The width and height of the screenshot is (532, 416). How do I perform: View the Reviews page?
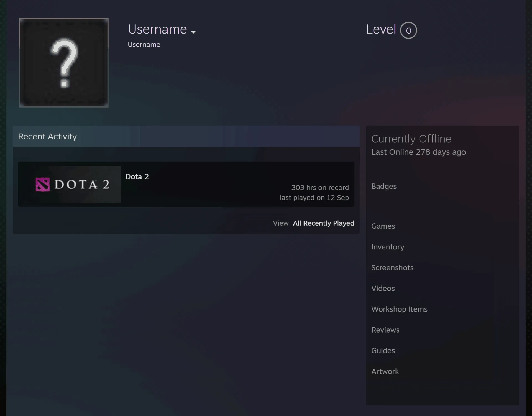385,330
